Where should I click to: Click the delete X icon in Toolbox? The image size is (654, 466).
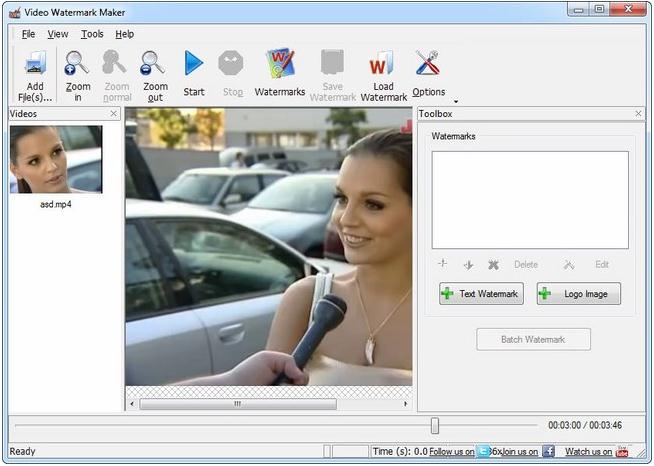point(493,264)
